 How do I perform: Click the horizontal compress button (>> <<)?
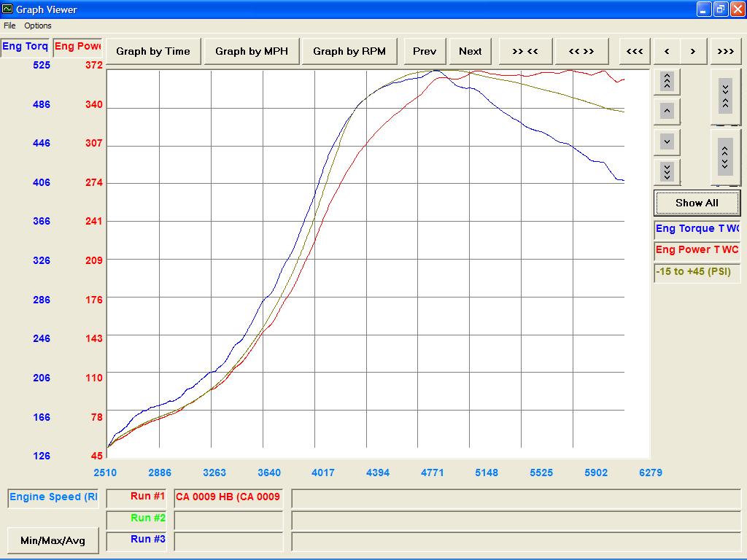click(525, 51)
